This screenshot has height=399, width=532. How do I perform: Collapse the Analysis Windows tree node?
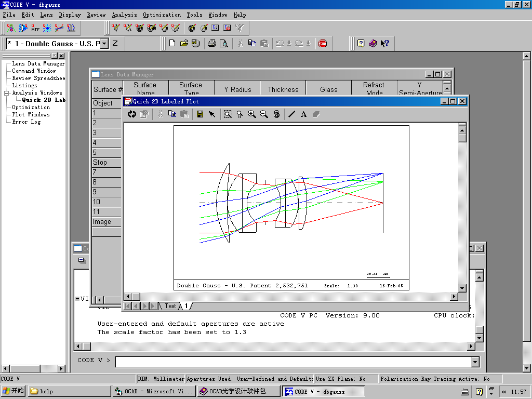click(6, 93)
